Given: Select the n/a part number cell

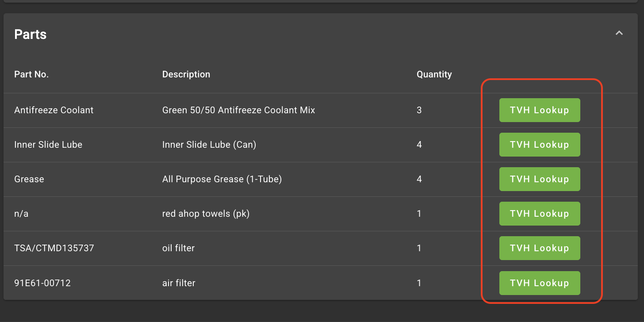Looking at the screenshot, I should click(21, 214).
